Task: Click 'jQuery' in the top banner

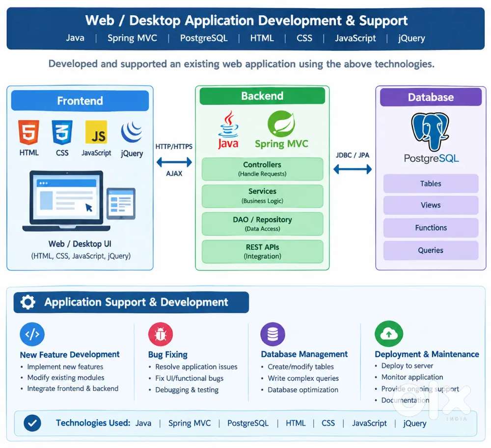Action: 412,38
